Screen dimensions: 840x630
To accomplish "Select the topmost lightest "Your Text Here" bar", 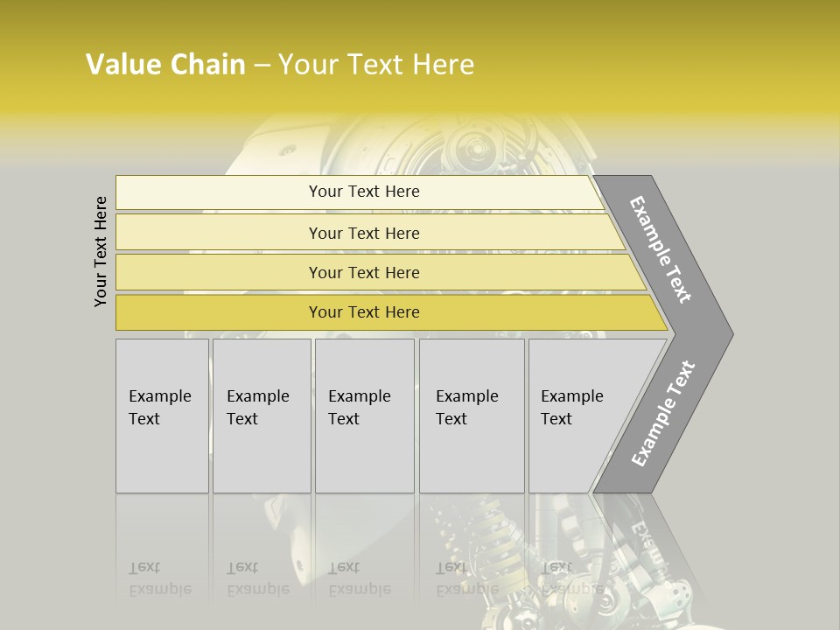I will pos(363,192).
